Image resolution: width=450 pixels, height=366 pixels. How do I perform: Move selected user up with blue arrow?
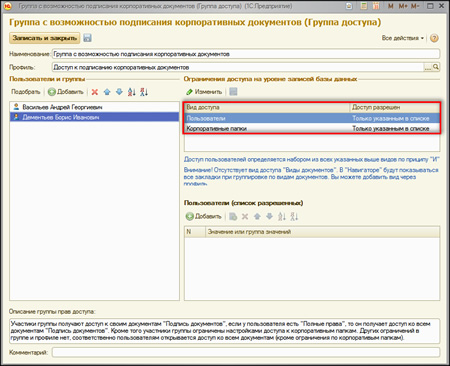click(107, 92)
